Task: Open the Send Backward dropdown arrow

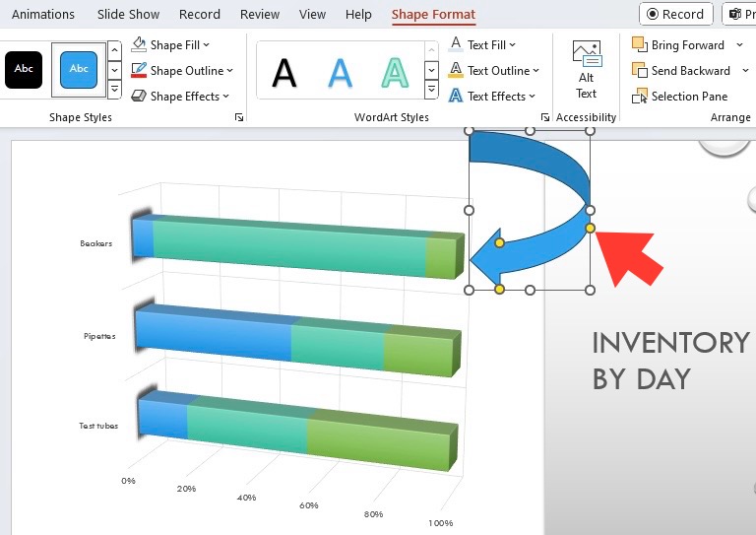Action: tap(745, 70)
